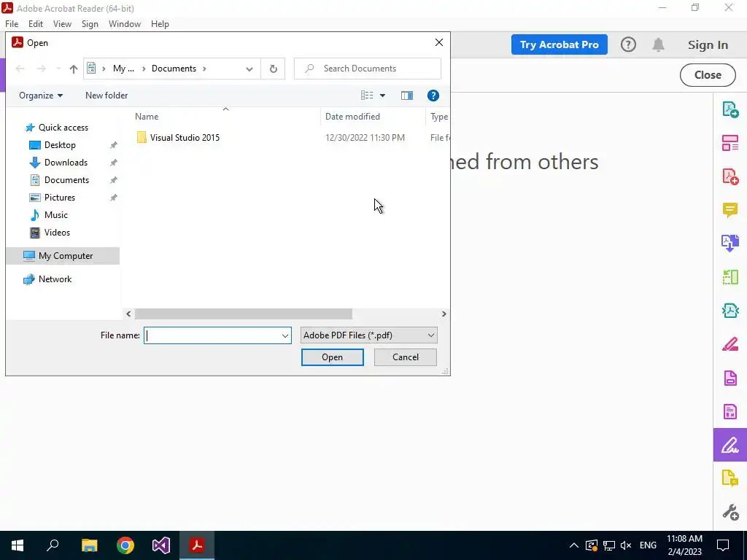The height and width of the screenshot is (560, 747).
Task: Click the change view icon in Open dialog
Action: pyautogui.click(x=366, y=96)
